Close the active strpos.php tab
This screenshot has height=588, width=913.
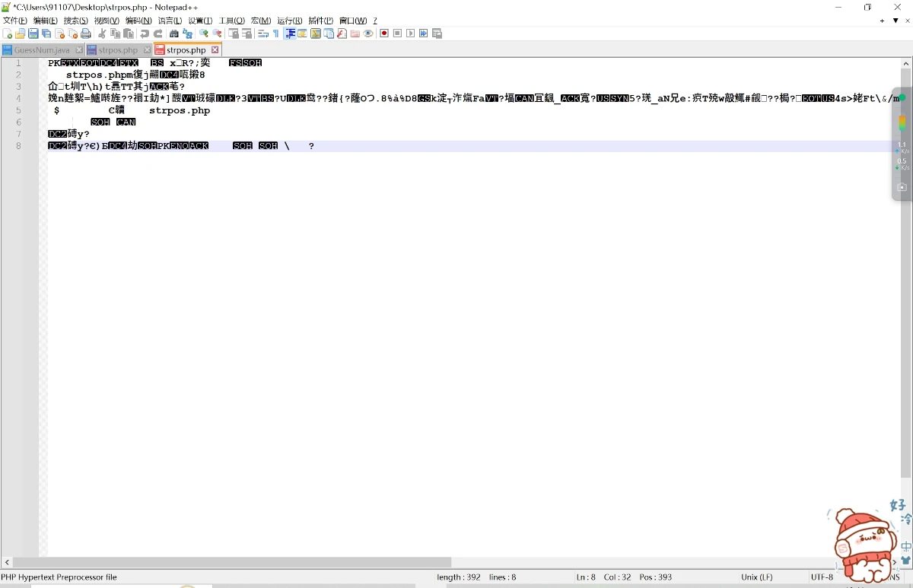pyautogui.click(x=215, y=50)
